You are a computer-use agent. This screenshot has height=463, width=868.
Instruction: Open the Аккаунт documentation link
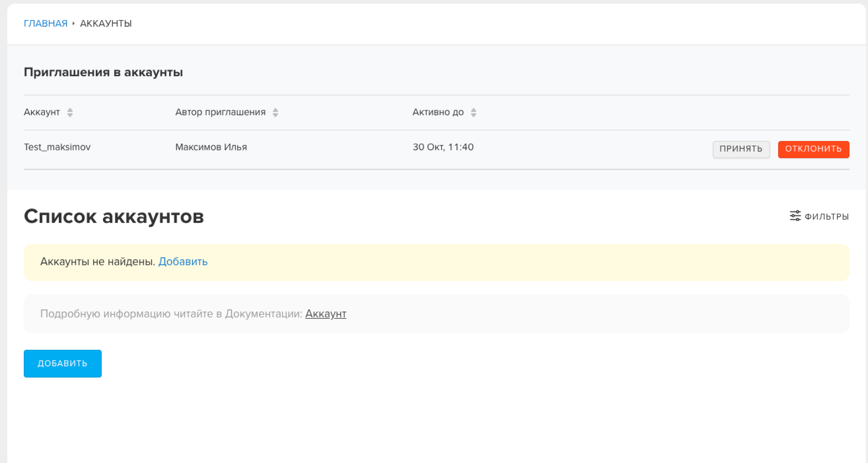[x=325, y=314]
